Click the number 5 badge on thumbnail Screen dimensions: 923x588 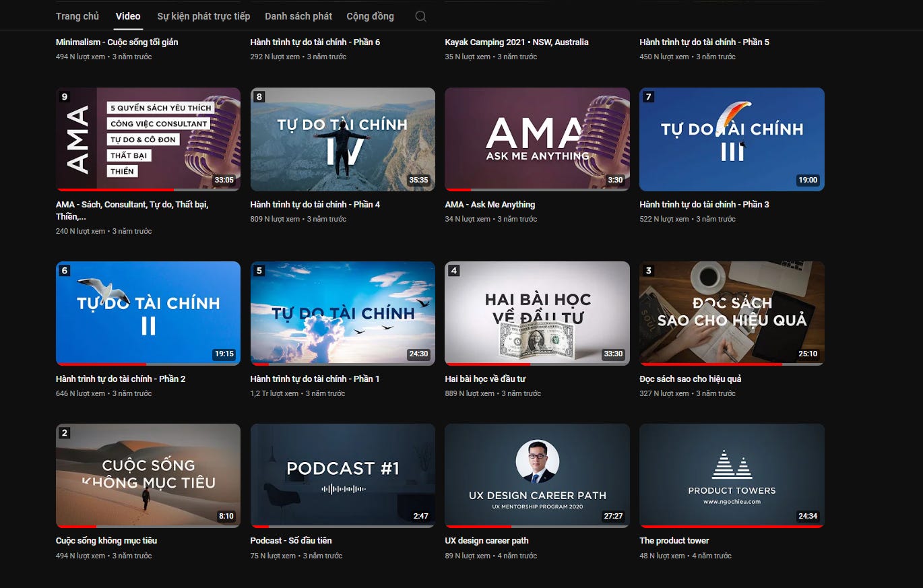pos(259,271)
